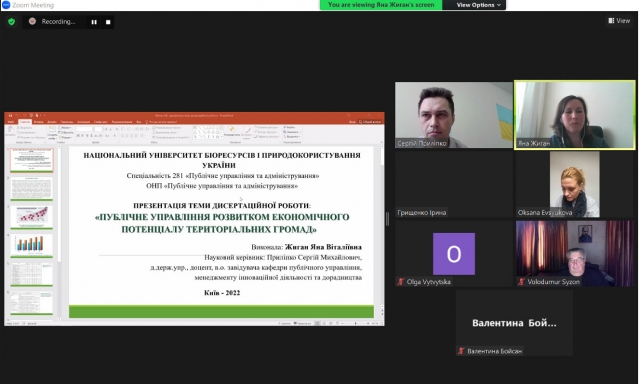Start slideshow from status bar icon
The width and height of the screenshot is (640, 384).
pyautogui.click(x=338, y=324)
